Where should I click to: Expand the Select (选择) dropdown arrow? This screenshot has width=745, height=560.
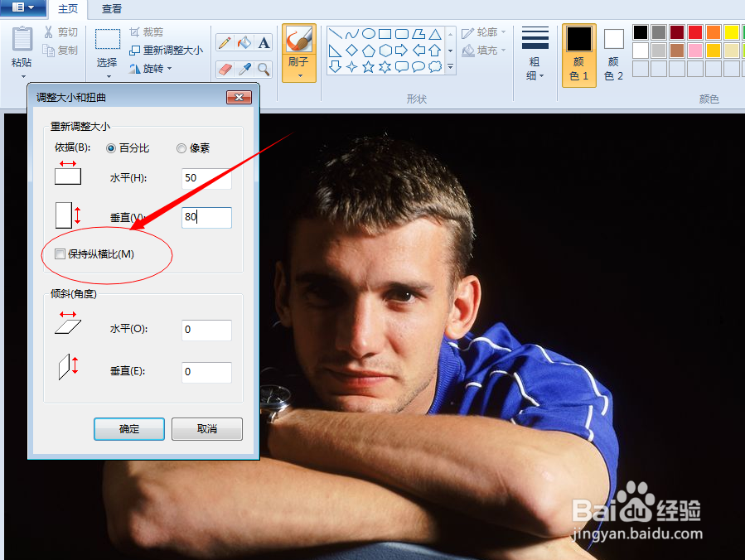109,76
